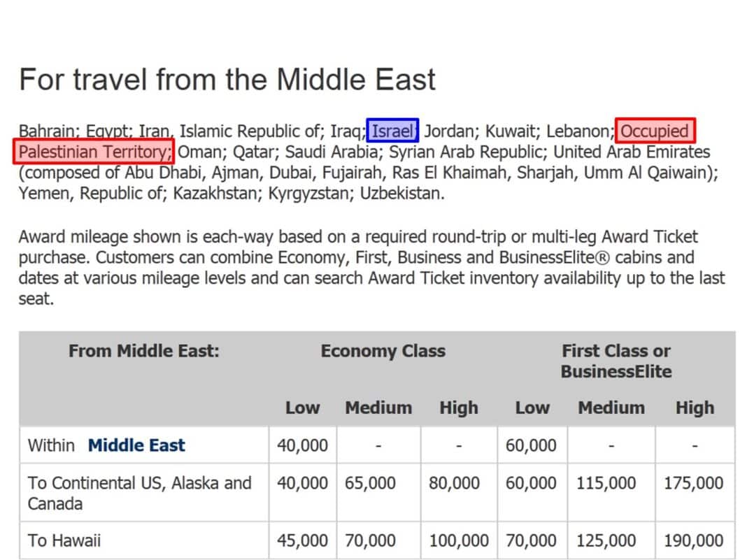Select the 45,000 cell in the Hawaii row
747x560 pixels.
click(x=303, y=540)
